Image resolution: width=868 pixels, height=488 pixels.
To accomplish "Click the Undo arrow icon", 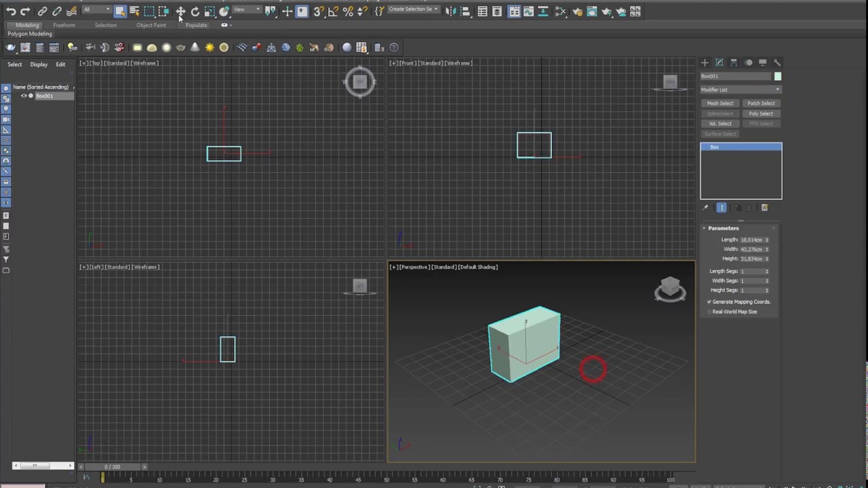I will (11, 12).
